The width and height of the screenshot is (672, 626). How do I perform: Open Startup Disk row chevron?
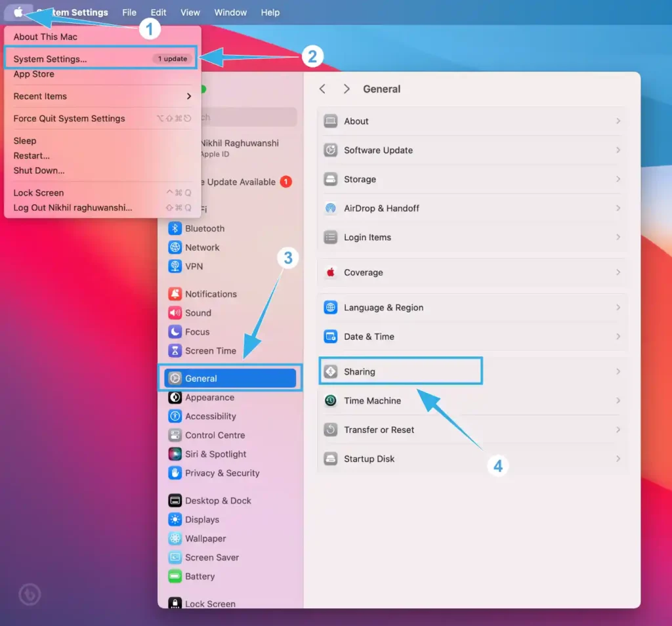pyautogui.click(x=618, y=459)
